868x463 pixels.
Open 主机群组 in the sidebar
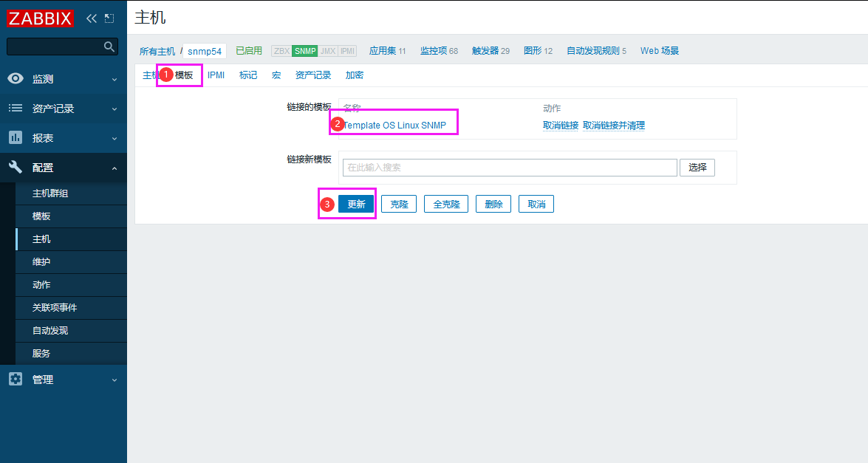(x=50, y=193)
